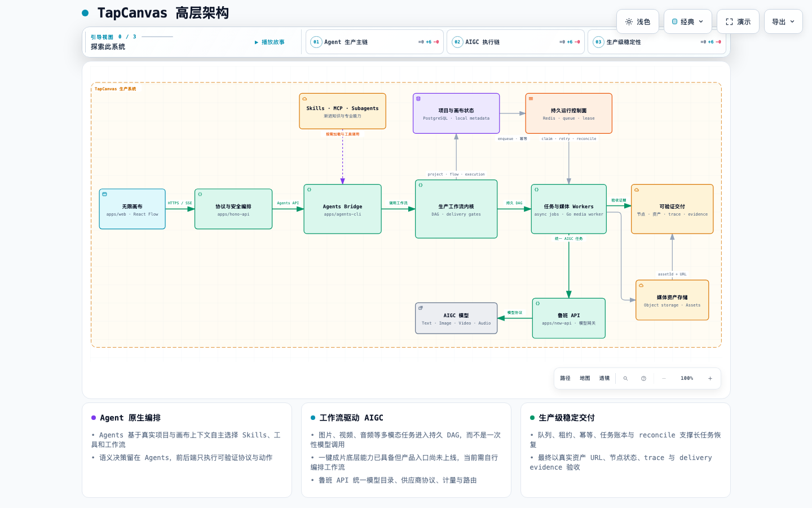Click the assetId + URL edge label
The image size is (812, 508).
point(672,274)
